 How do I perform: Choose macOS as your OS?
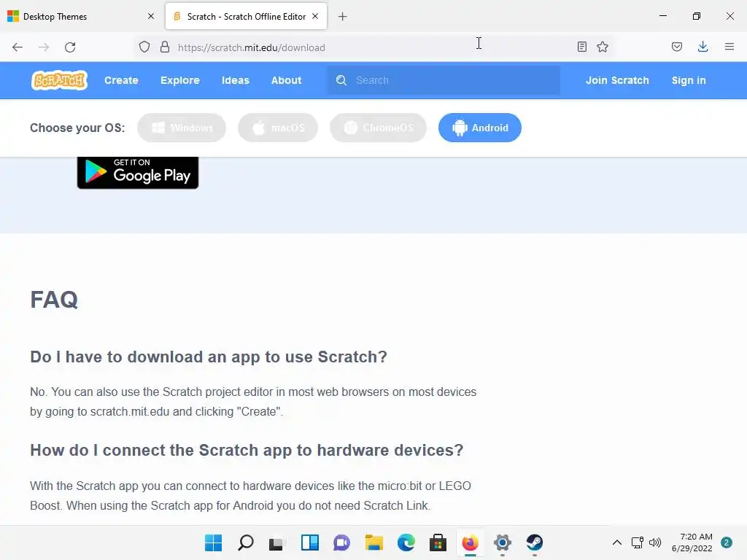[x=278, y=128]
